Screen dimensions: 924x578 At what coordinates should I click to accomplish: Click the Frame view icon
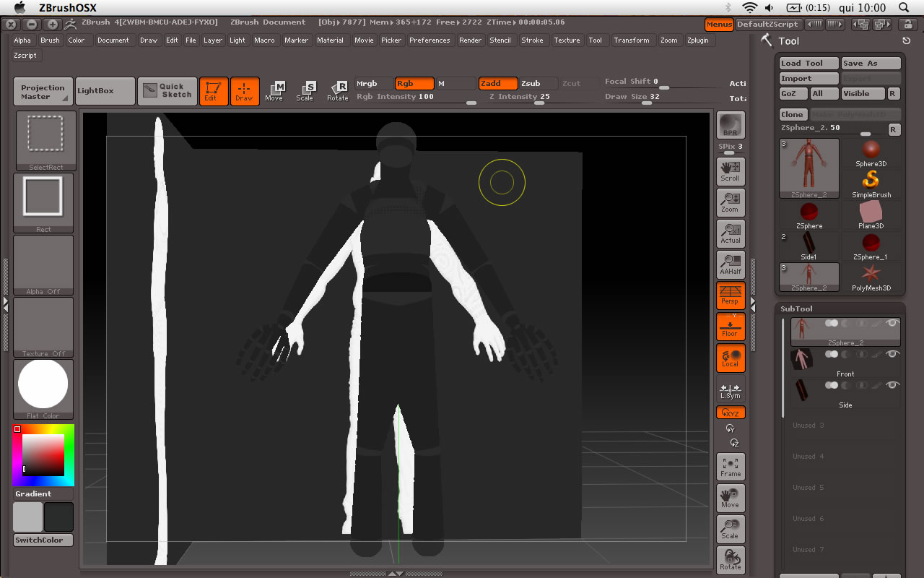coord(731,467)
